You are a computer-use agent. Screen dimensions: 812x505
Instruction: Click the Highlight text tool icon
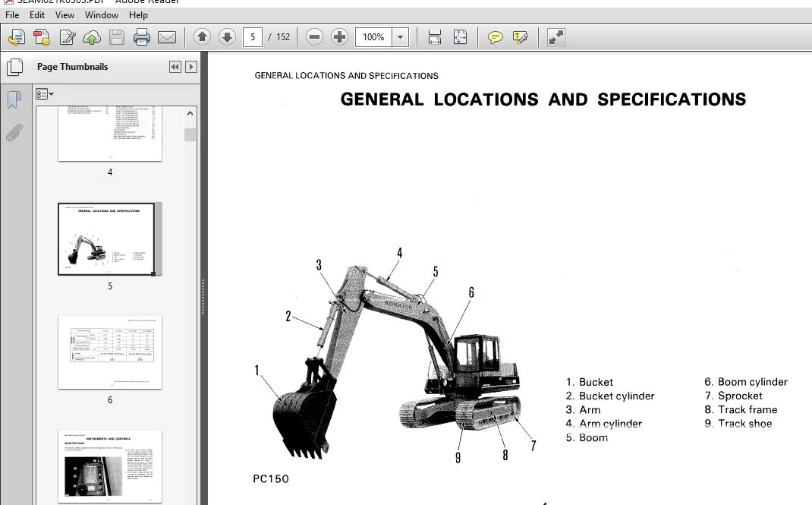pos(520,37)
